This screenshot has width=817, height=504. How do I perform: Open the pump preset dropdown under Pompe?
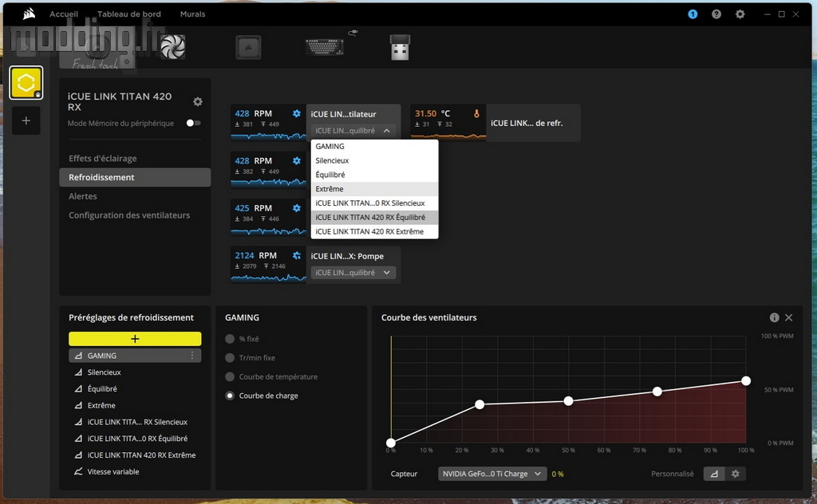click(353, 273)
